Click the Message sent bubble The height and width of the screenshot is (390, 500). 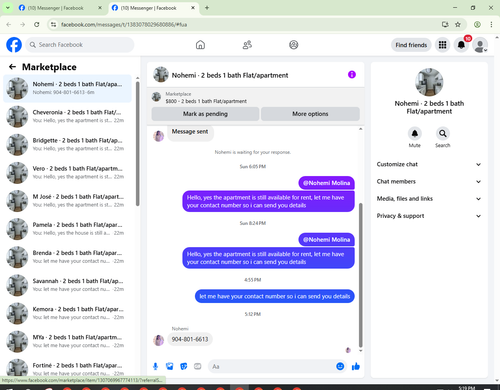[190, 132]
